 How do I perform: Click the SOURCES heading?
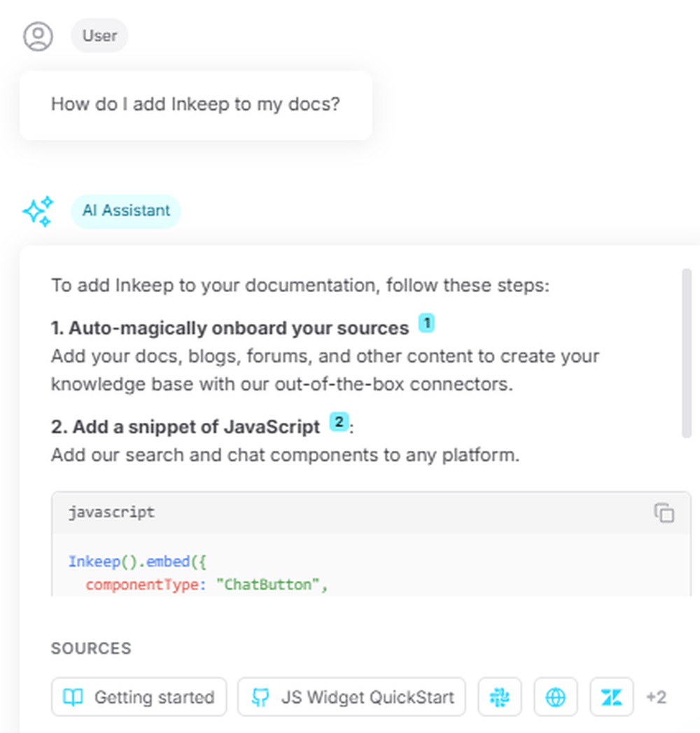tap(91, 648)
